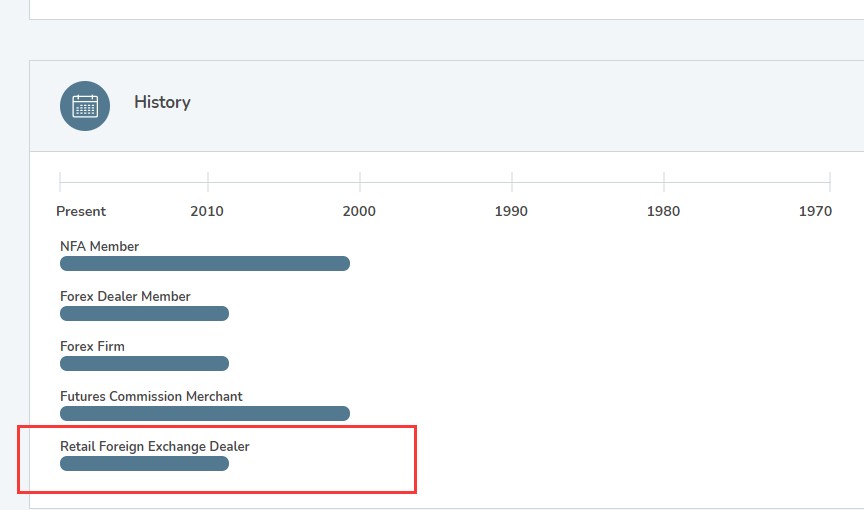
Task: Select the 1970 year label
Action: (815, 211)
